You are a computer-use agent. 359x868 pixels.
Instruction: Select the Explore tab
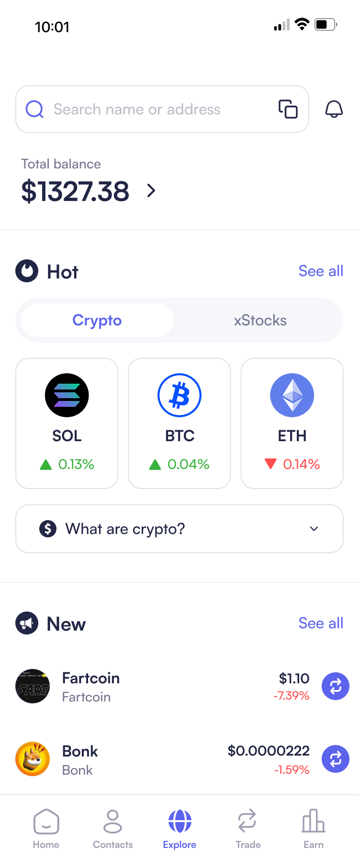179,829
